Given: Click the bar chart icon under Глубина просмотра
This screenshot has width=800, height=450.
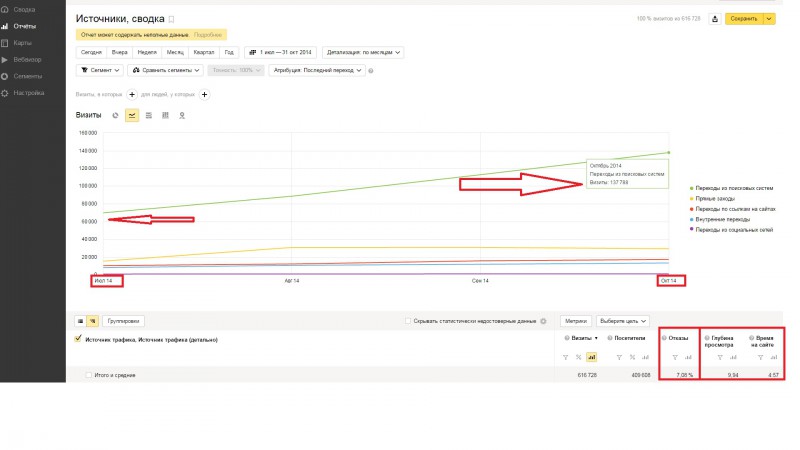Looking at the screenshot, I should pyautogui.click(x=733, y=358).
